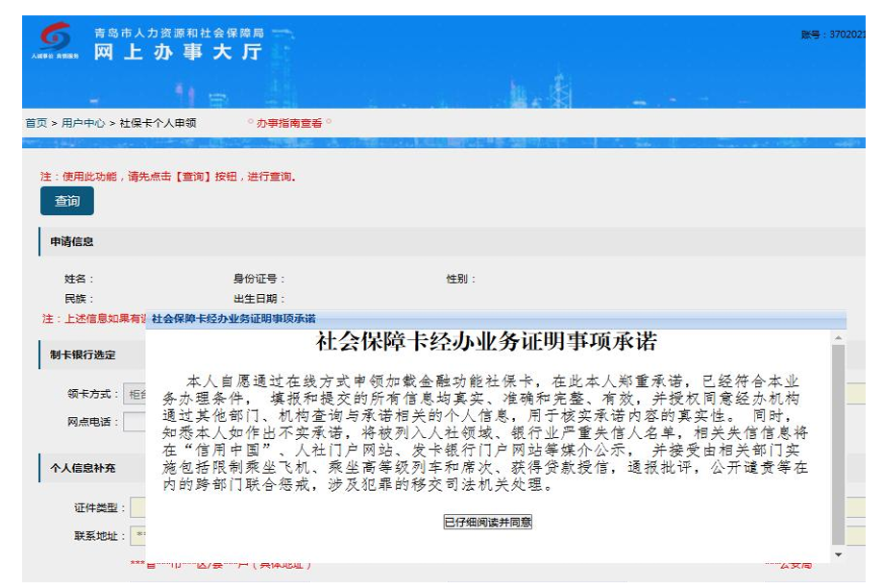882x588 pixels.
Task: Click the dialog scrollbar up arrow
Action: coord(838,338)
